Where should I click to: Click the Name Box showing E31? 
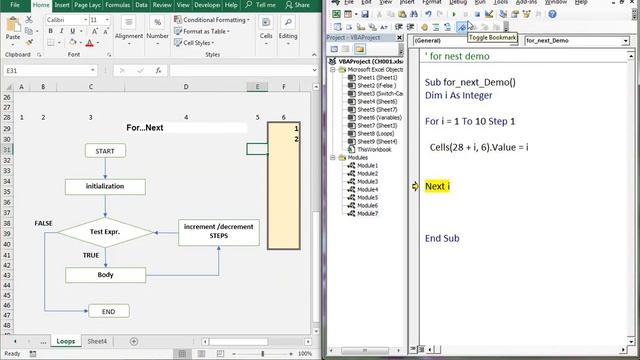[x=50, y=71]
